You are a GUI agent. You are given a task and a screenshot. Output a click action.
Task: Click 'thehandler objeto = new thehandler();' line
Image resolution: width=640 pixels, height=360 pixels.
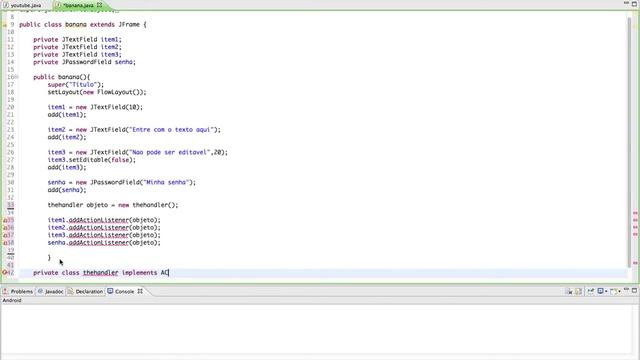[x=113, y=205]
